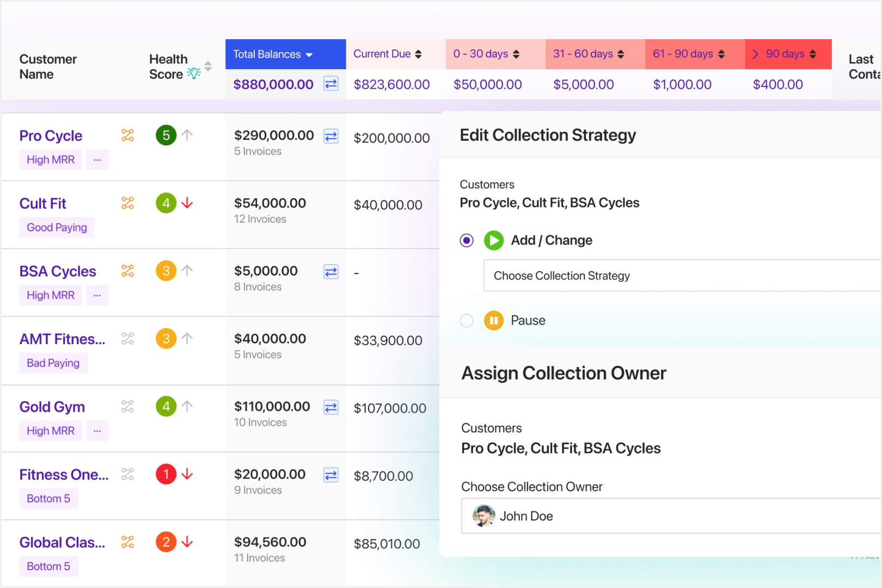Show more tags for Pro Cycle

click(97, 160)
